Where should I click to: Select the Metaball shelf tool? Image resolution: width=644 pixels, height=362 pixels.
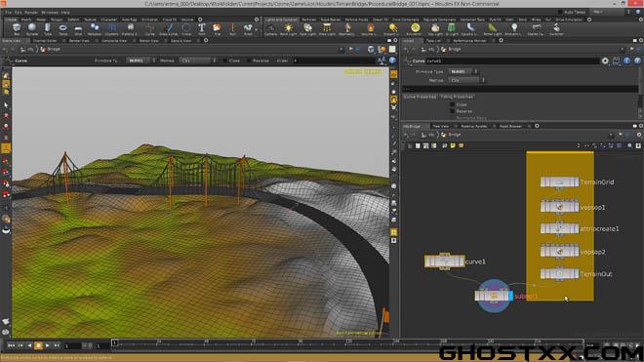pos(95,28)
